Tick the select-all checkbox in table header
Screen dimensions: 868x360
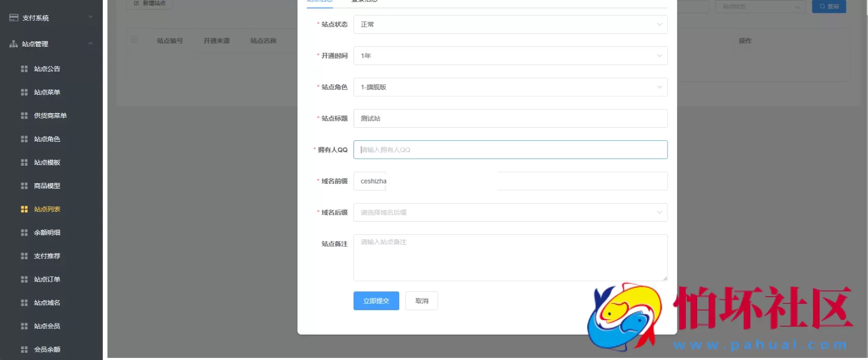pos(134,39)
